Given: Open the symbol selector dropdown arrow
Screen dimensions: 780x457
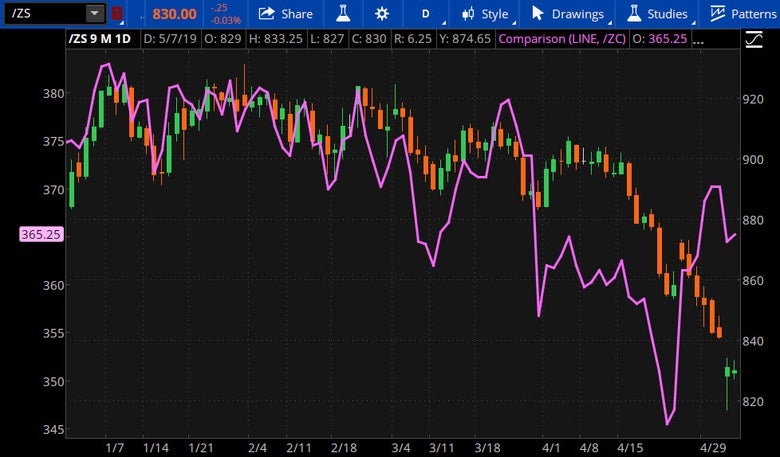Looking at the screenshot, I should click(95, 13).
